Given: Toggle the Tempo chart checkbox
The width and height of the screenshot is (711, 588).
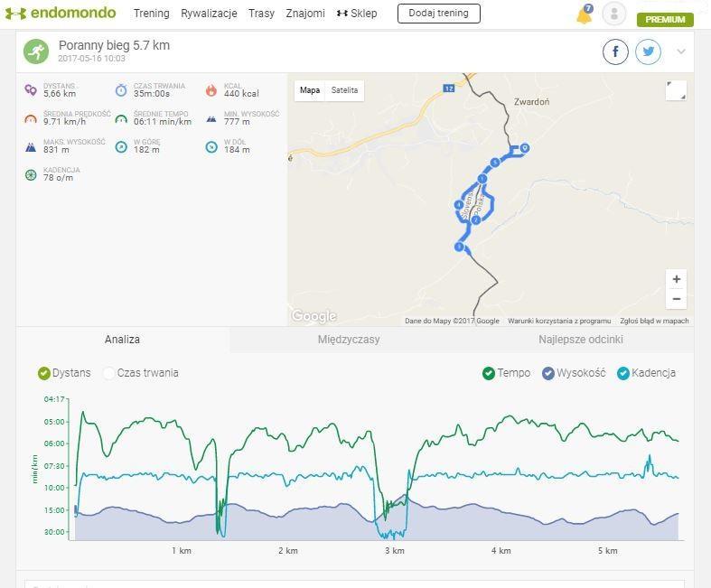Looking at the screenshot, I should click(489, 373).
